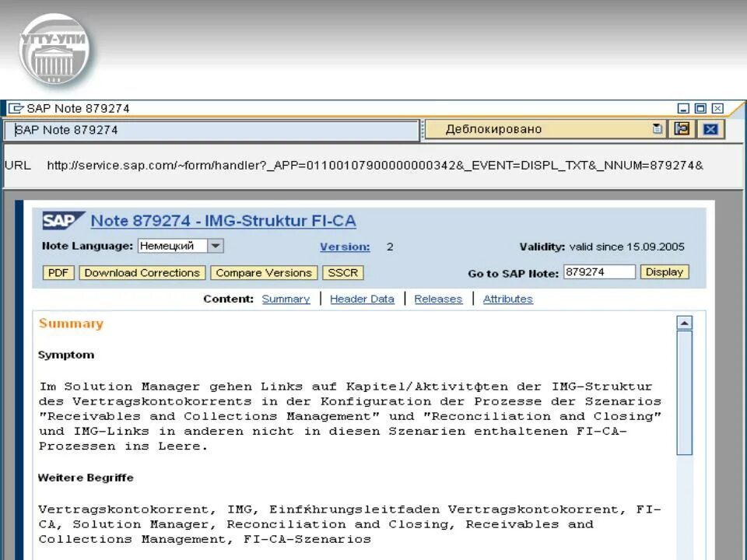Click the Display button
747x560 pixels.
664,272
